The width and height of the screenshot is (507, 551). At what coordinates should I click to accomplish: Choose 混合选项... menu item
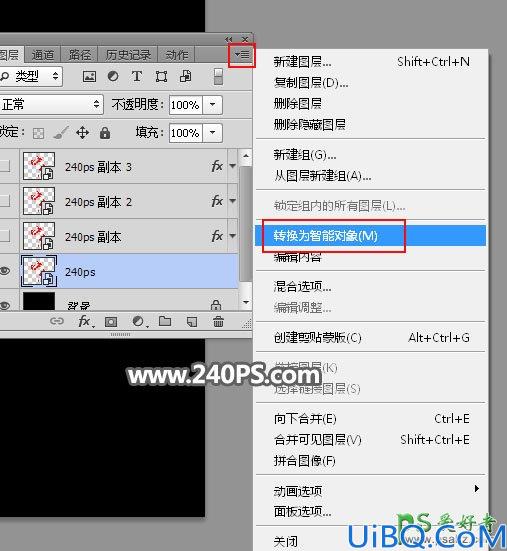(x=370, y=287)
